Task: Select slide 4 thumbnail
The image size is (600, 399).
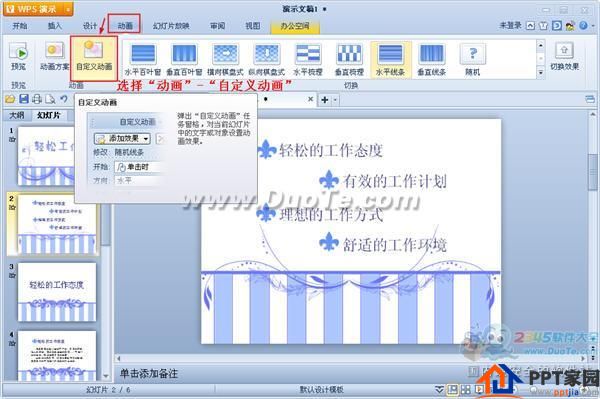Action: coord(57,356)
